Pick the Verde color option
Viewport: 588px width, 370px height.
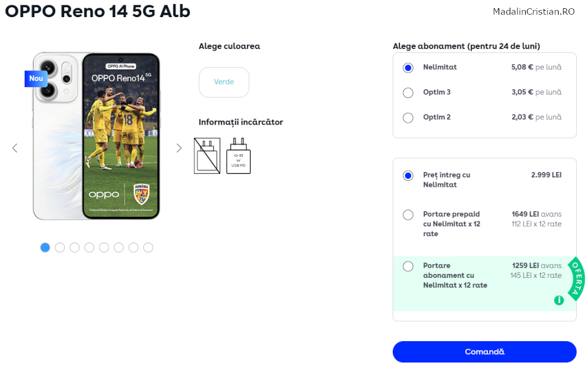coord(224,82)
